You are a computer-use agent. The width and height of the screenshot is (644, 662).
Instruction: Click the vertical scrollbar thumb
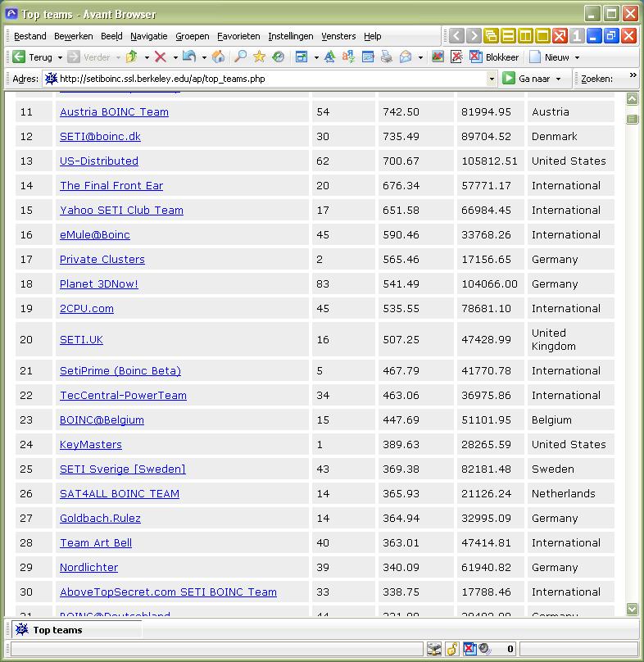(632, 120)
